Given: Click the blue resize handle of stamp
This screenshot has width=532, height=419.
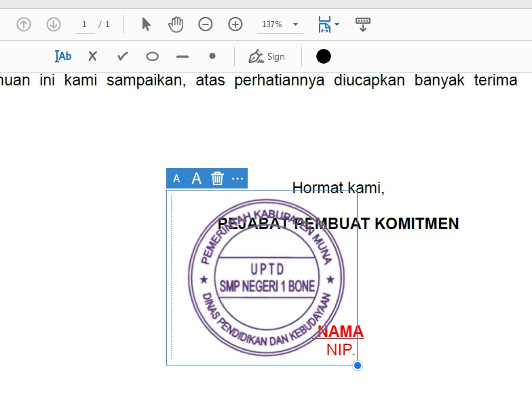Looking at the screenshot, I should coord(357,365).
